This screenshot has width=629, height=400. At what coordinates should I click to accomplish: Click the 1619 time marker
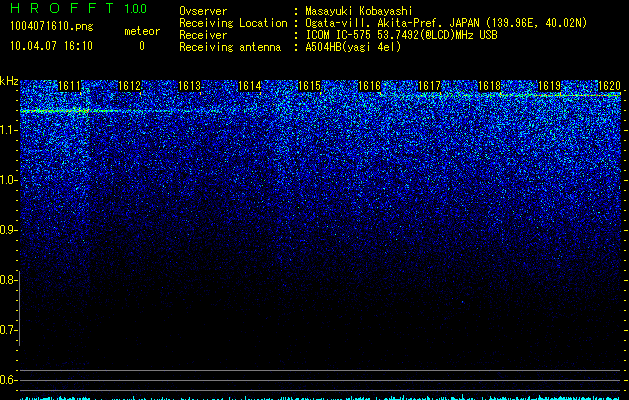click(x=549, y=86)
